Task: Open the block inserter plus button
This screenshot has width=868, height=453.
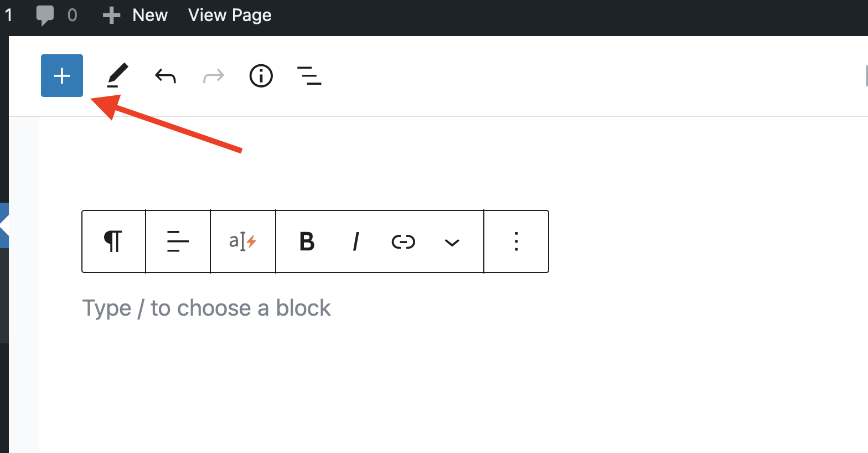Action: tap(62, 76)
